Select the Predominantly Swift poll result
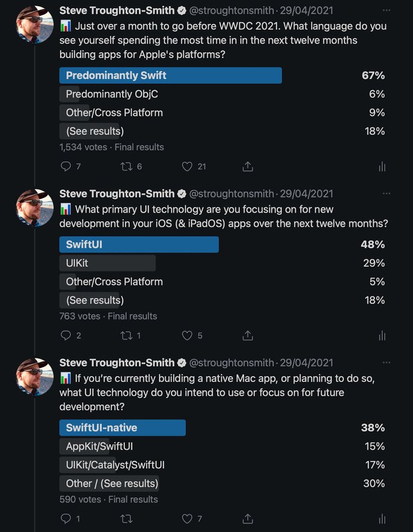 (170, 76)
